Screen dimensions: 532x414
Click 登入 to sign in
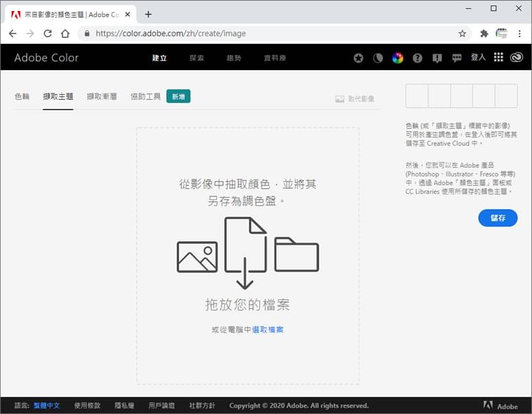tap(478, 58)
